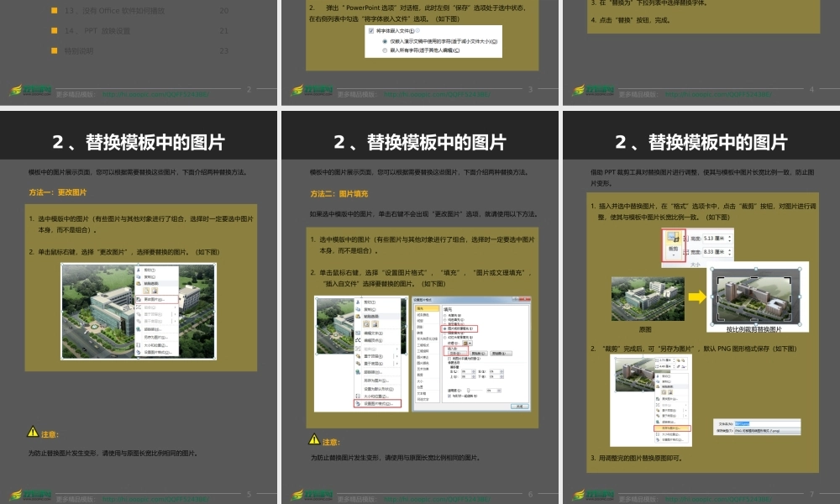Select the 填充 tab in the dialog sidebar

(428, 308)
